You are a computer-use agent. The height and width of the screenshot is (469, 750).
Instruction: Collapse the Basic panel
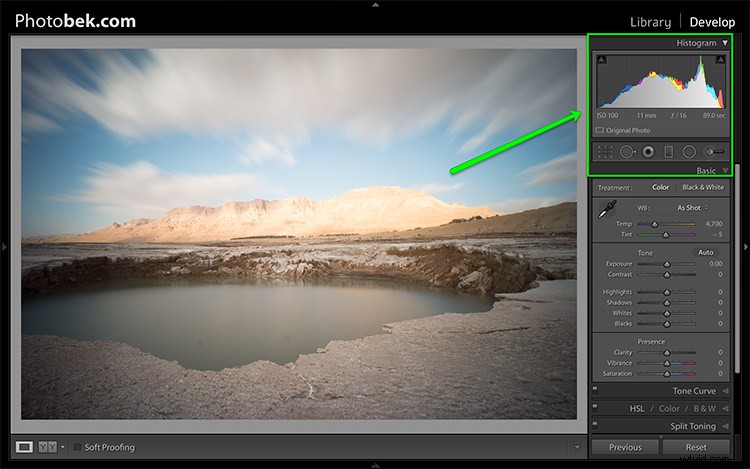[725, 171]
